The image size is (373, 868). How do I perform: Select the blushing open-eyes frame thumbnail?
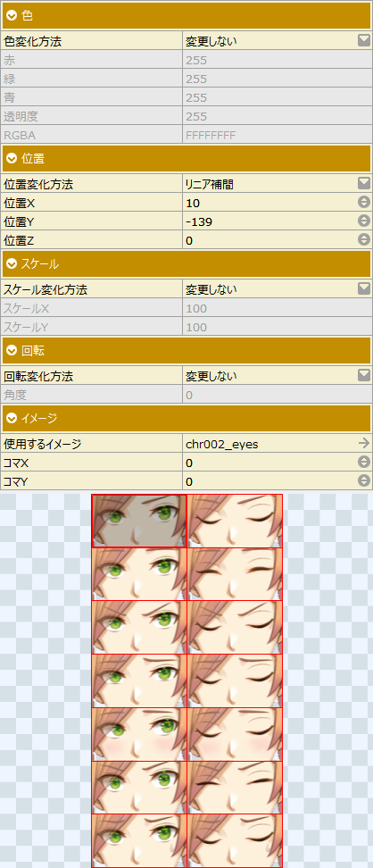[x=139, y=734]
